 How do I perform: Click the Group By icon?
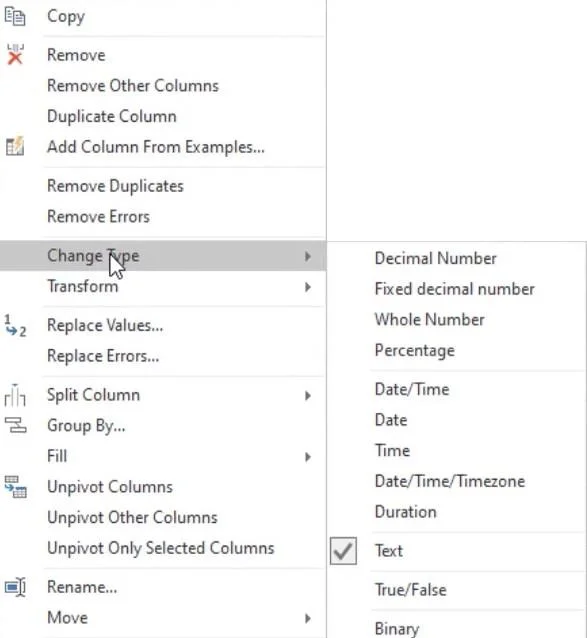pos(15,425)
